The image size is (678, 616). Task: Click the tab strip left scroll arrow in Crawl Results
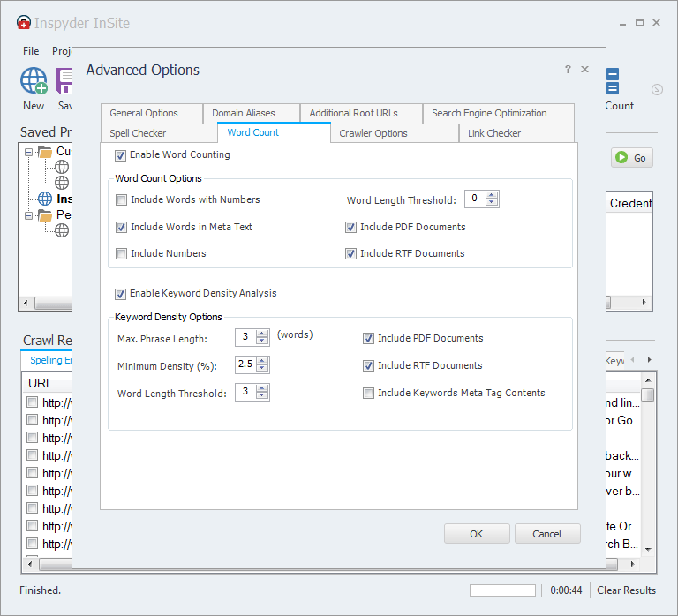tap(633, 360)
